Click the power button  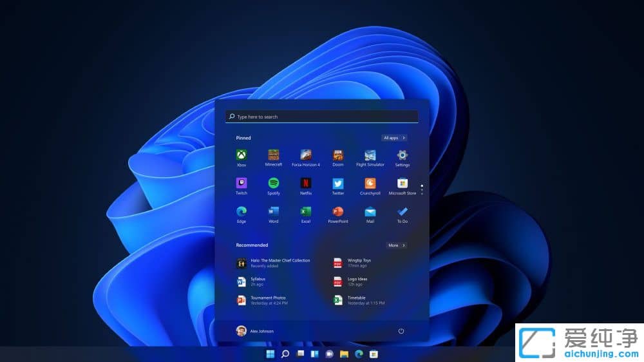click(401, 331)
